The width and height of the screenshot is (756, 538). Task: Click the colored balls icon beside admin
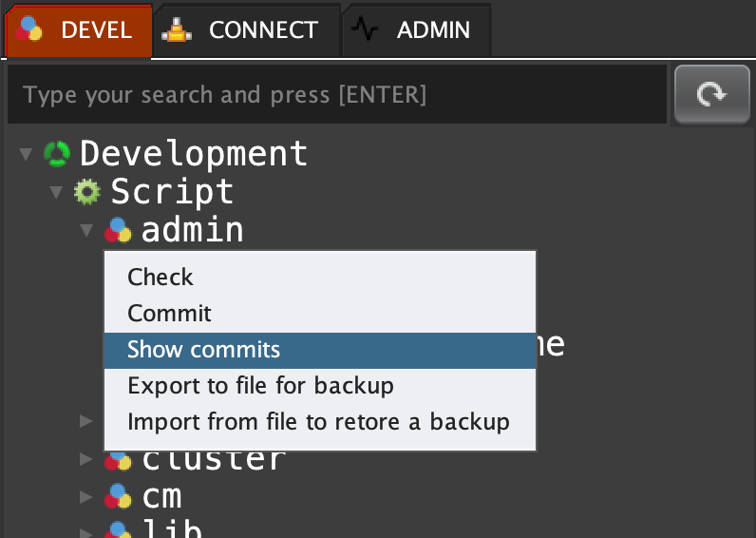tap(118, 230)
